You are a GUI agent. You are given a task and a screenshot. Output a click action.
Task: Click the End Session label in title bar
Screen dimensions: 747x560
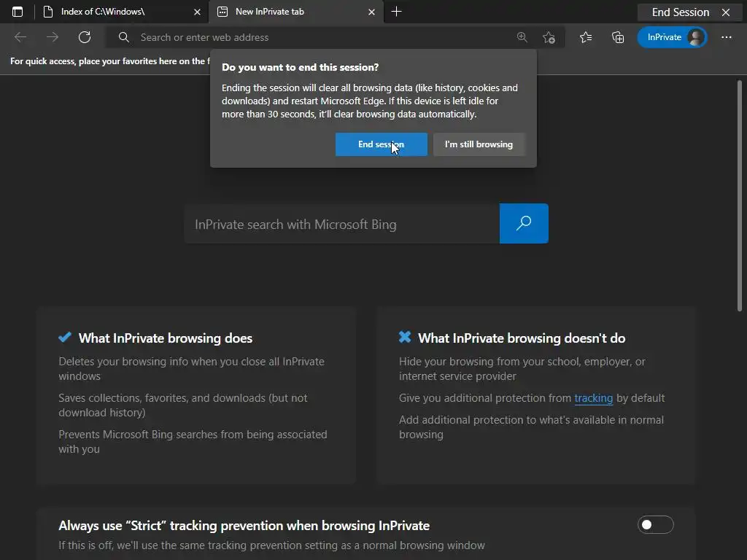point(681,12)
